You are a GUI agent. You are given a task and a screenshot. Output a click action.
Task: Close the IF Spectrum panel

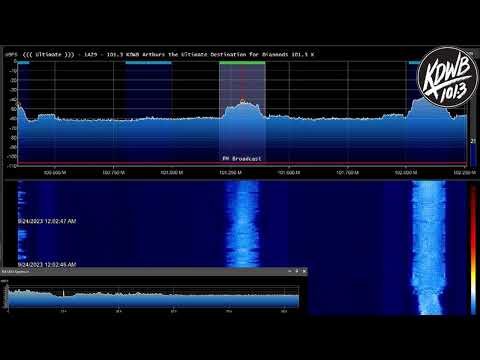tap(304, 271)
